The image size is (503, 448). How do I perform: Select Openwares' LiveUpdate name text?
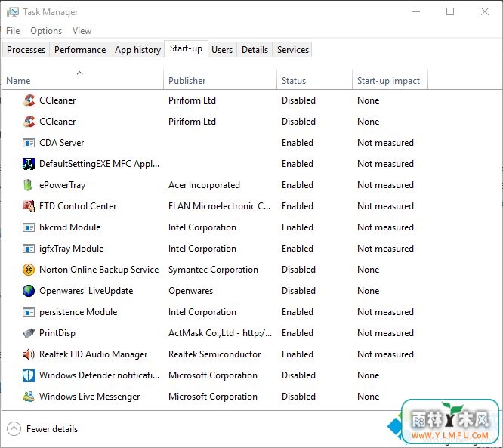coord(86,291)
